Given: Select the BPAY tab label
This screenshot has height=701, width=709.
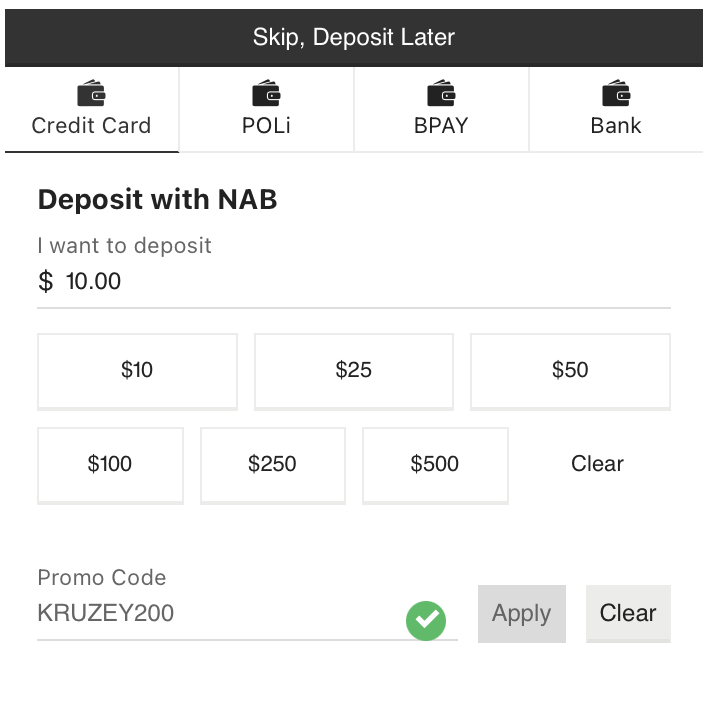Looking at the screenshot, I should point(441,126).
